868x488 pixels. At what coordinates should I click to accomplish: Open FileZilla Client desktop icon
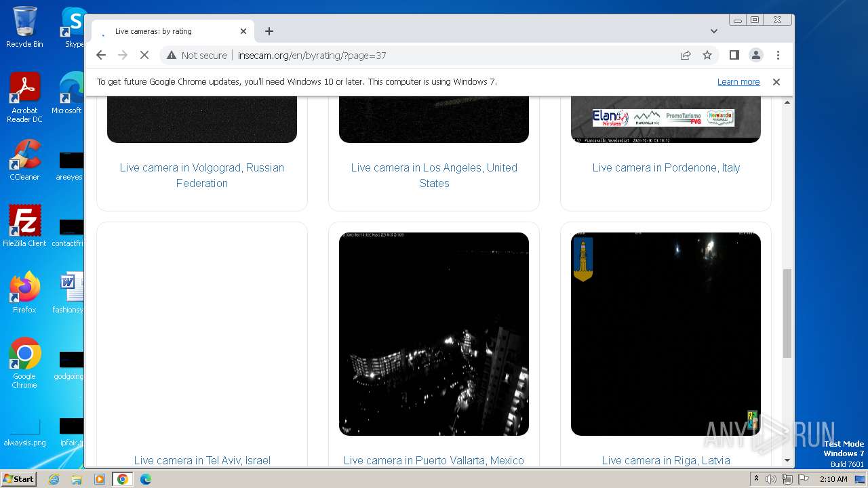pos(24,226)
